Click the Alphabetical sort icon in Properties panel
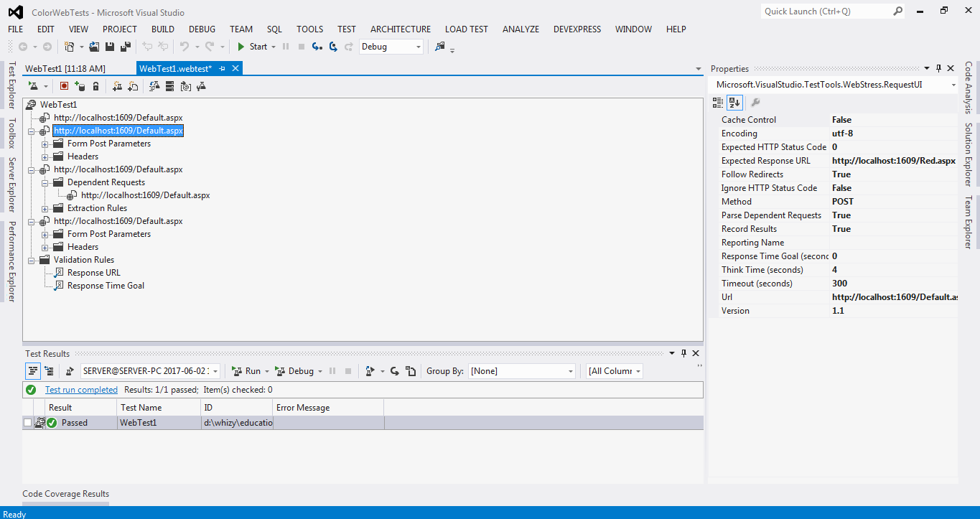 [734, 103]
